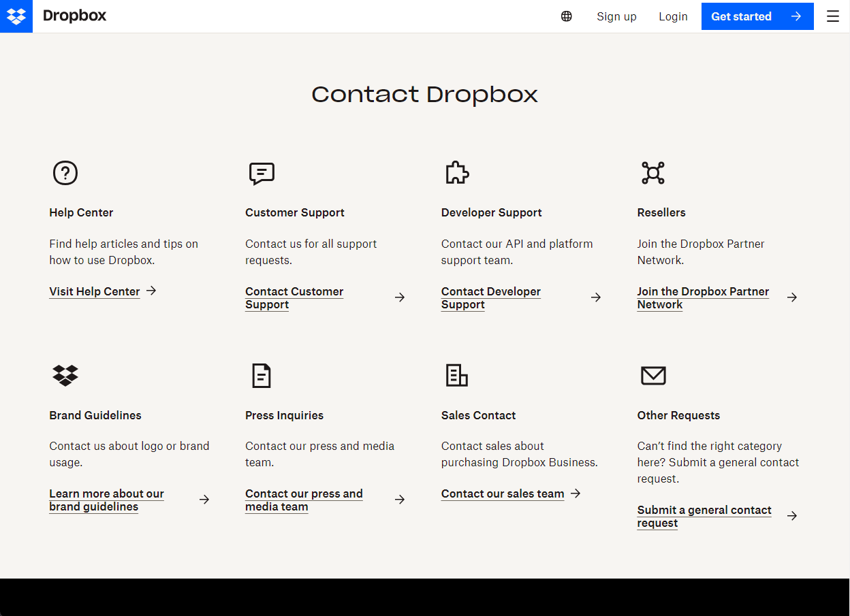Click the Developer Support puzzle piece icon
Image resolution: width=850 pixels, height=616 pixels.
(457, 173)
